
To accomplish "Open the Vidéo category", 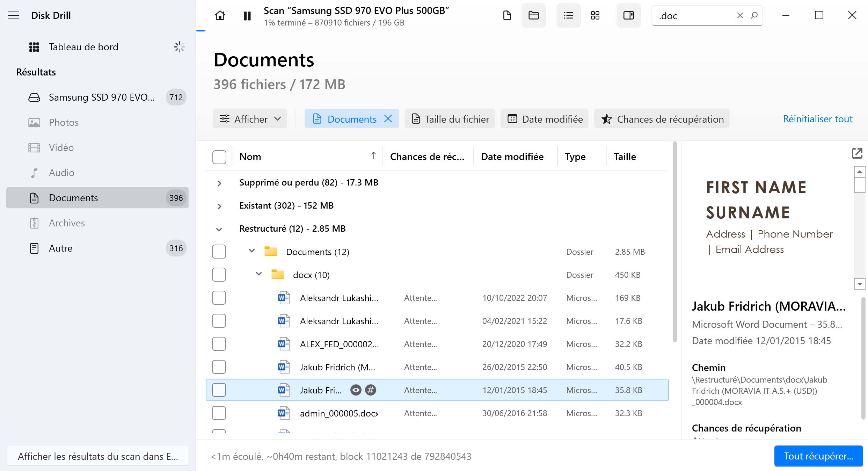I will point(97,147).
